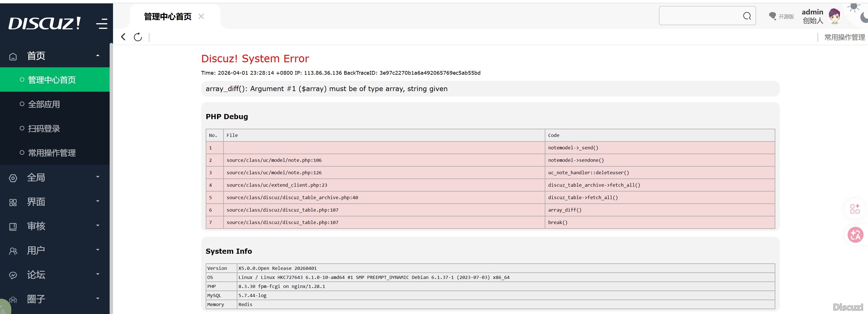Click 常用操作管理 link at top right
The height and width of the screenshot is (314, 868).
(845, 37)
